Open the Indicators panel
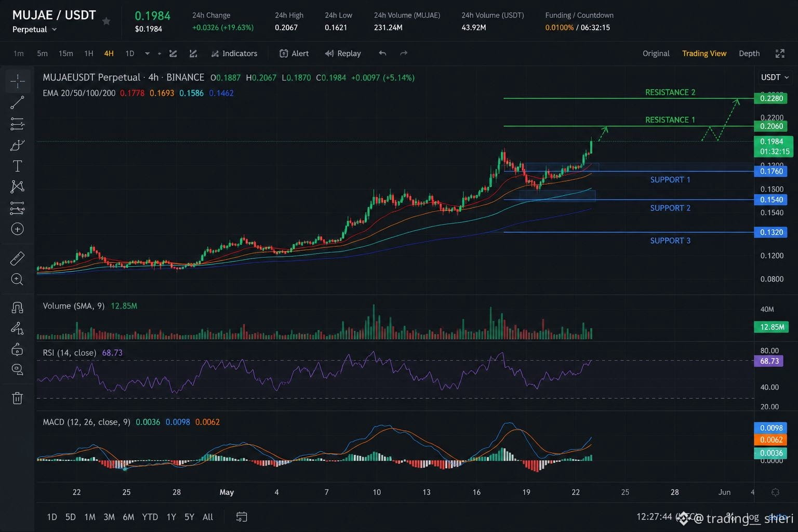 point(234,54)
